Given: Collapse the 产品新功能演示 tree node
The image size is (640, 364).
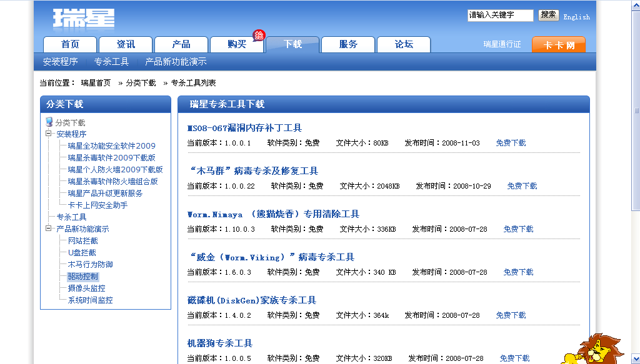Looking at the screenshot, I should [x=48, y=229].
